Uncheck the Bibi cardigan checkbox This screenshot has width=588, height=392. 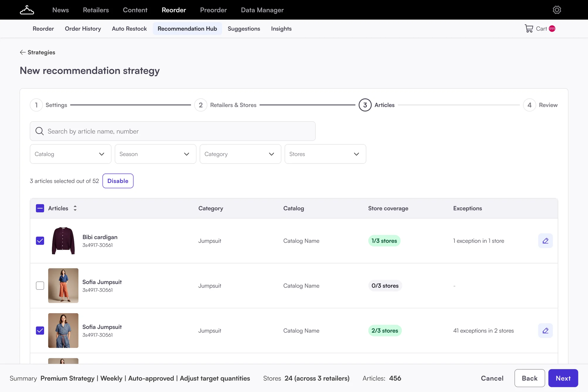pyautogui.click(x=40, y=241)
